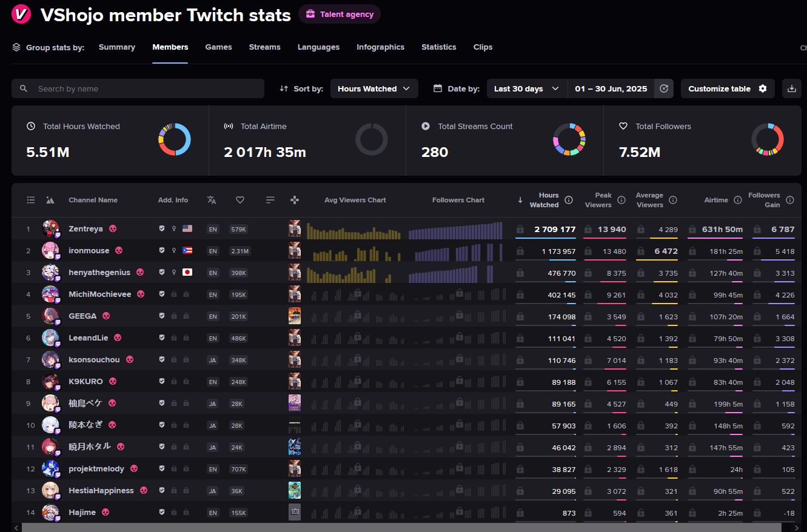Image resolution: width=807 pixels, height=532 pixels.
Task: Click the Japan flag icon for henyathegenius
Action: point(187,273)
